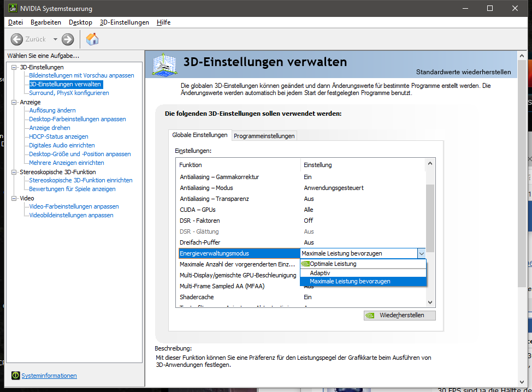Open the Hilfe menu
The height and width of the screenshot is (392, 532).
point(163,22)
